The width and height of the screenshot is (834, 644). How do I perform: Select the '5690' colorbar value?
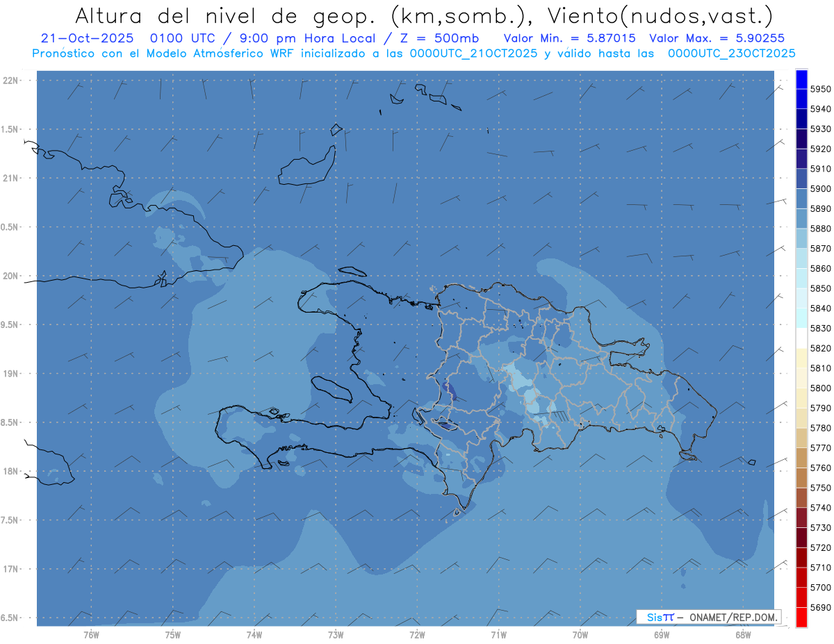[x=821, y=607]
